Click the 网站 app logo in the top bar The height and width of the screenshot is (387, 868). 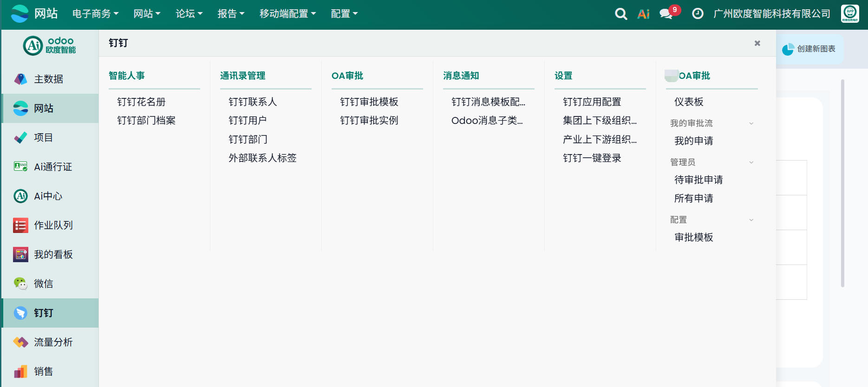pyautogui.click(x=20, y=13)
